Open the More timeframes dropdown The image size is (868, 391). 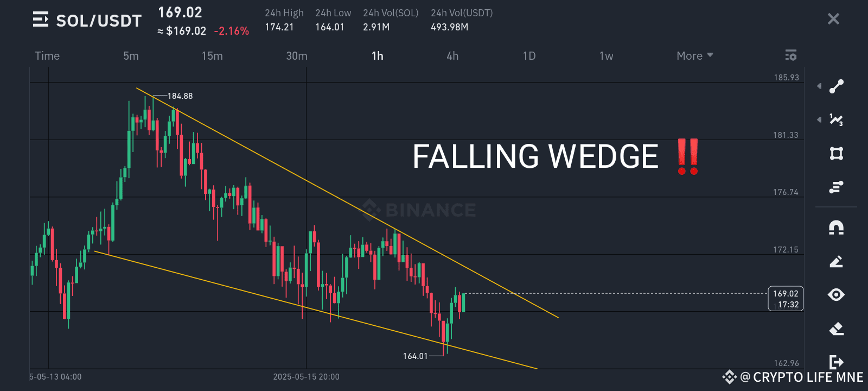(694, 55)
